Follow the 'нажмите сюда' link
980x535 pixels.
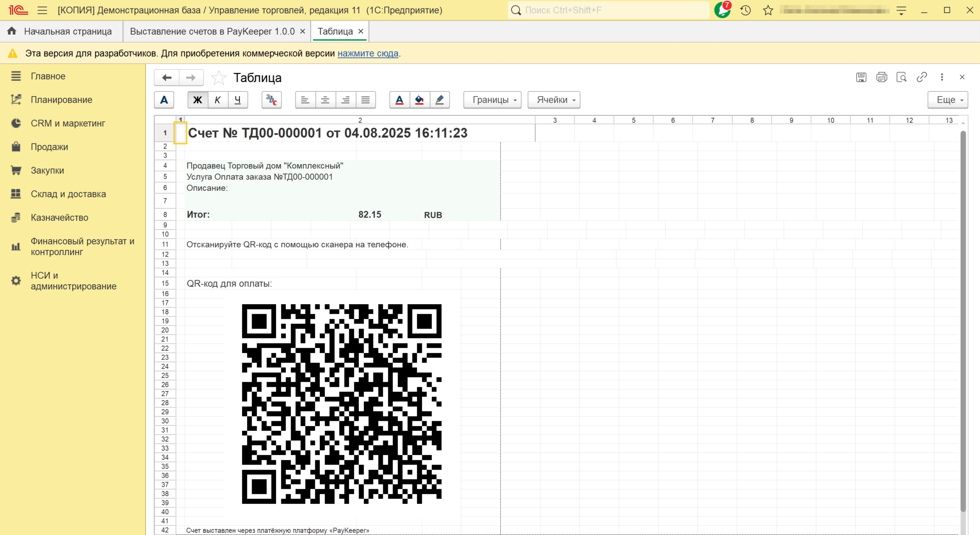(367, 53)
